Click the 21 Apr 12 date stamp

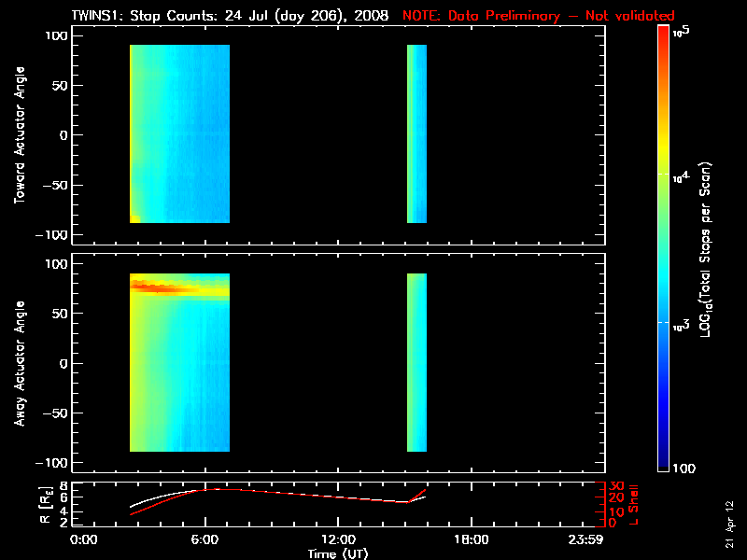(x=730, y=524)
